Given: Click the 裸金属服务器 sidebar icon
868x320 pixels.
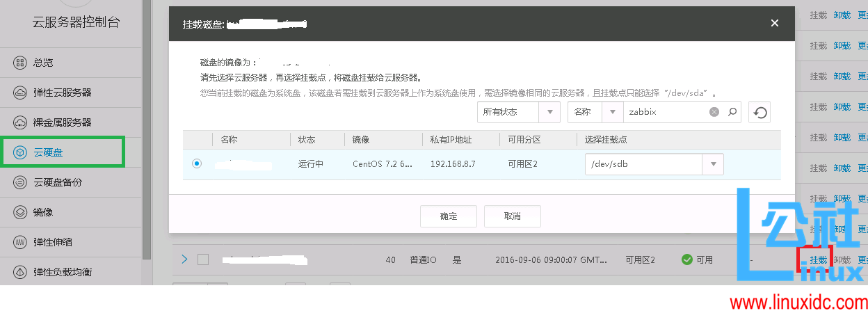Looking at the screenshot, I should (20, 122).
